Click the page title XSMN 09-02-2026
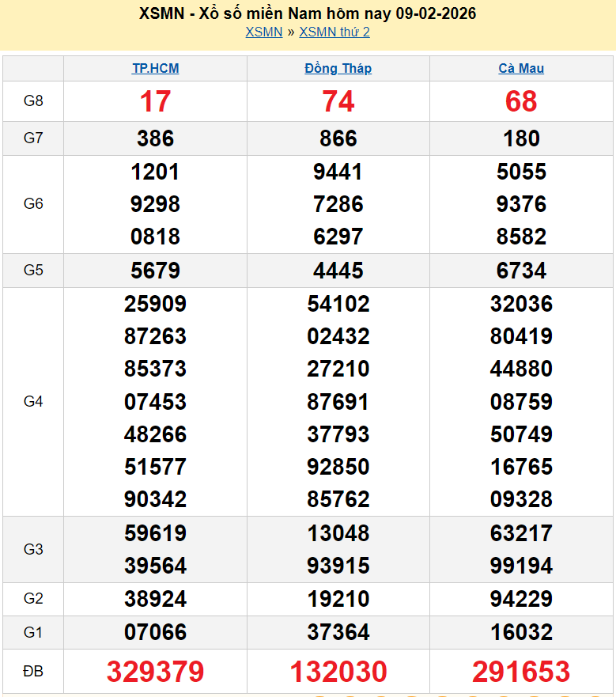Viewport: 616px width, 697px height. pos(308,13)
